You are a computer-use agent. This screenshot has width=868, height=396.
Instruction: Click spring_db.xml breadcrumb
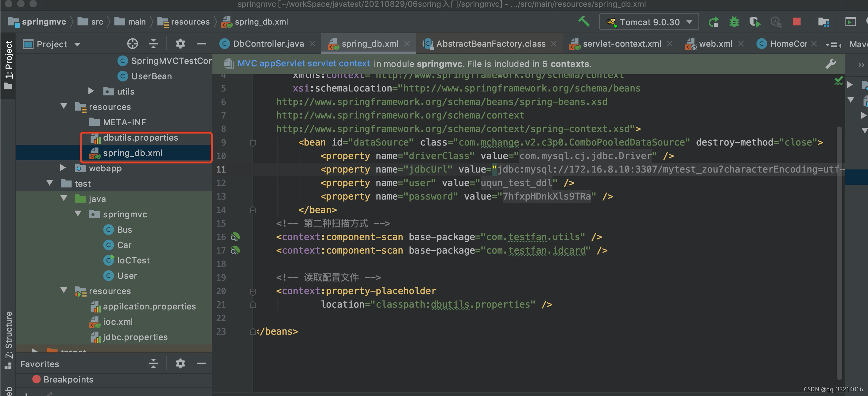(255, 21)
